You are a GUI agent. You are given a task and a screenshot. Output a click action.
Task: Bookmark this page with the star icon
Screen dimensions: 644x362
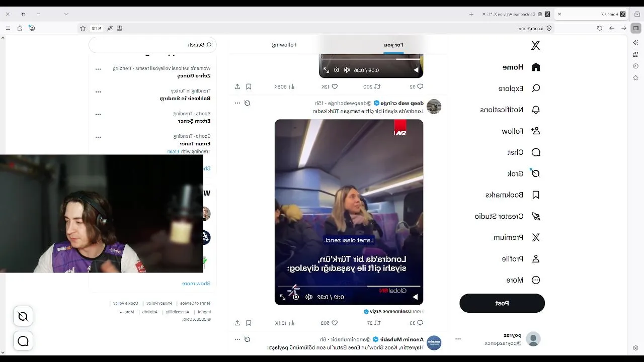click(83, 28)
